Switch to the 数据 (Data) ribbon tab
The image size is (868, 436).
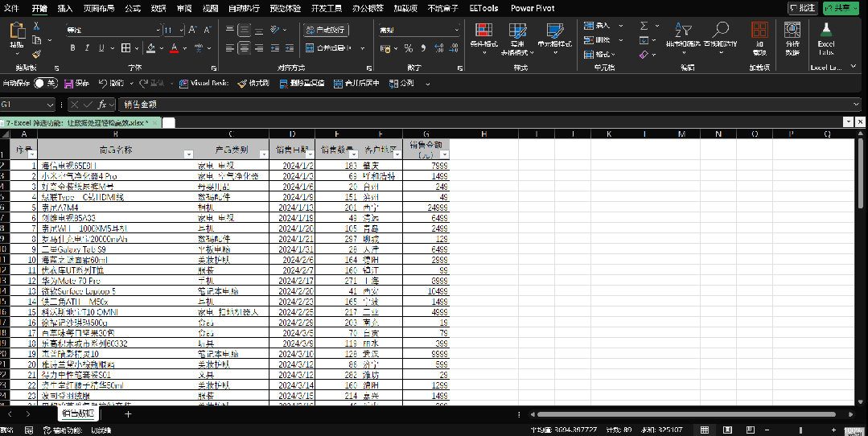point(158,8)
